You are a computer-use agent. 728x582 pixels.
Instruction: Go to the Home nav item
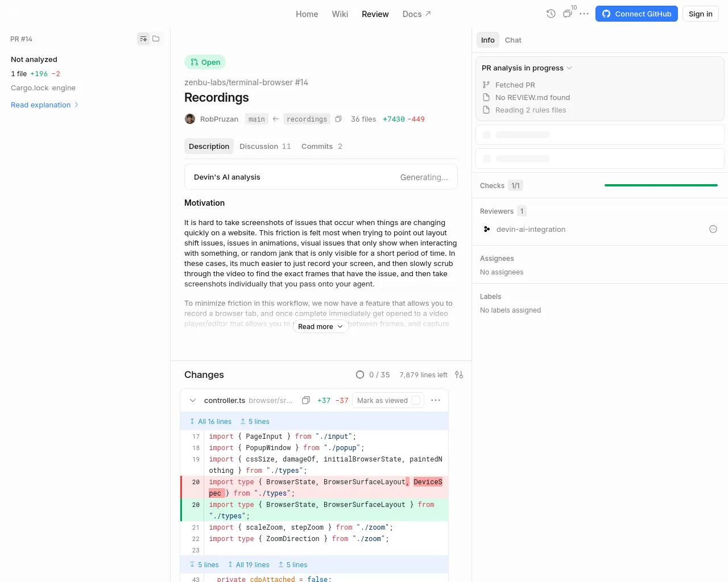[307, 14]
